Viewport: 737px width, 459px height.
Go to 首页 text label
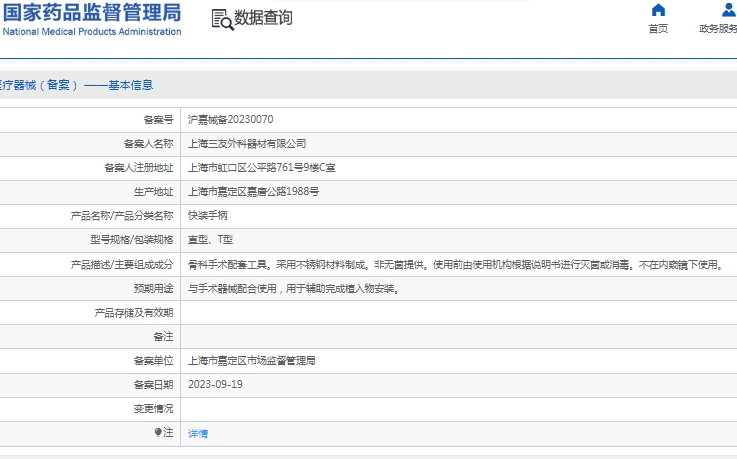(658, 29)
